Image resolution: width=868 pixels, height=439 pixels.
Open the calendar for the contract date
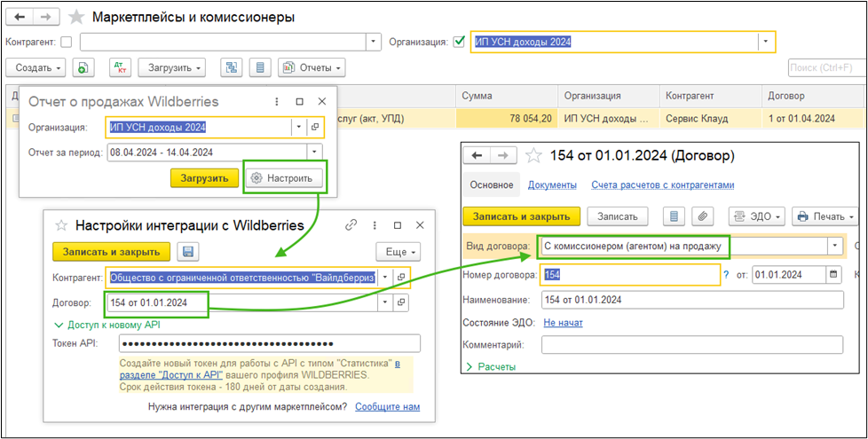pyautogui.click(x=833, y=274)
